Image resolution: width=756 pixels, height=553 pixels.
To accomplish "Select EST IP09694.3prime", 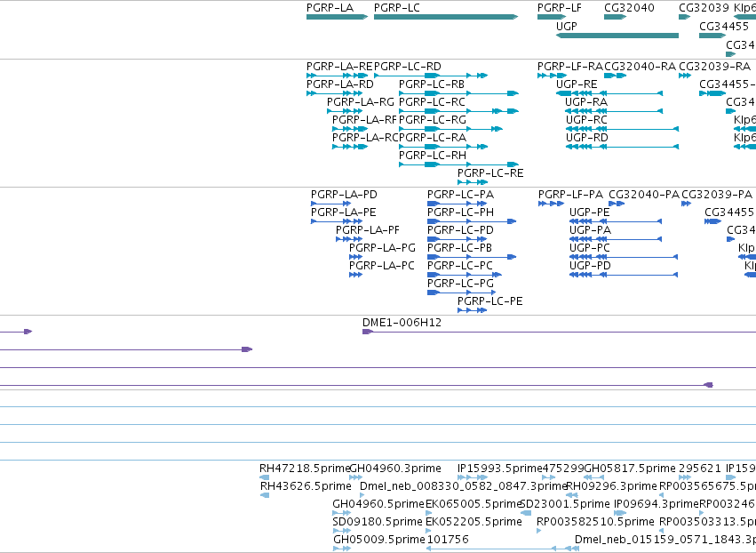I will (x=620, y=513).
